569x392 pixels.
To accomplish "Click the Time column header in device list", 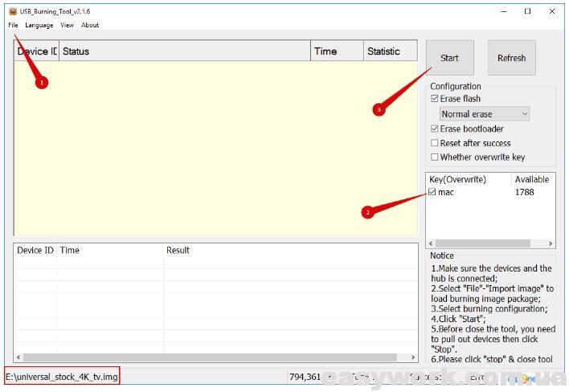I will [x=337, y=51].
